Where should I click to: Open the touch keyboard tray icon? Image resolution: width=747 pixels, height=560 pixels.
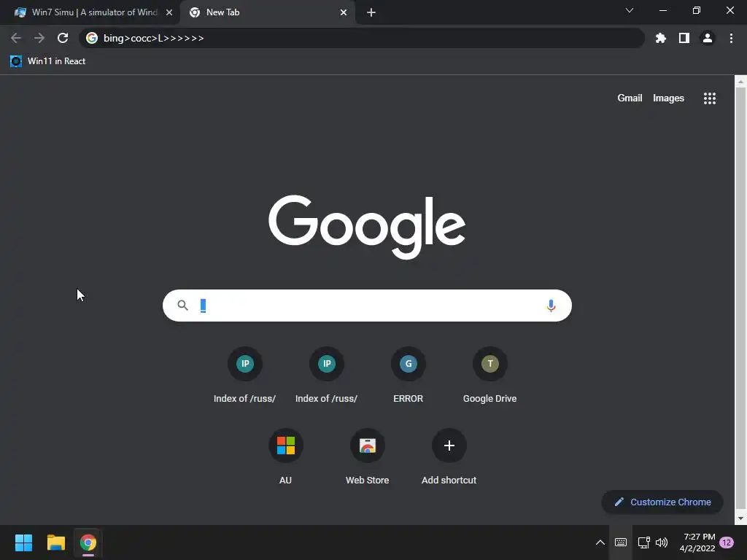[x=621, y=542]
